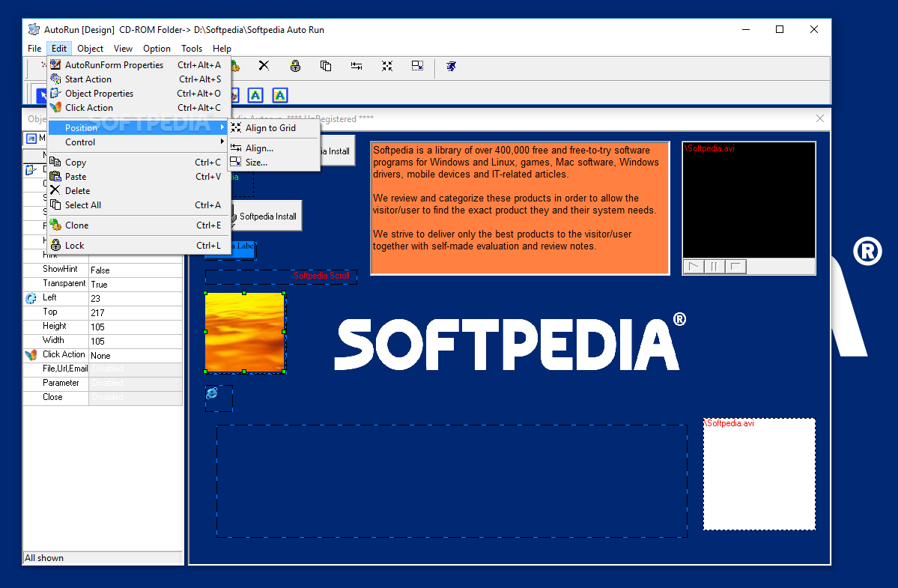Viewport: 898px width, 588px height.
Task: Choose Select All from Edit menu
Action: pos(139,205)
